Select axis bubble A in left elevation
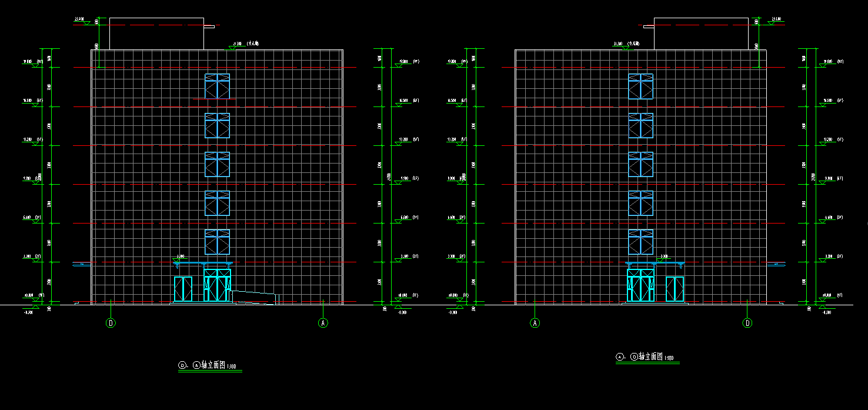The image size is (868, 410). coord(323,322)
